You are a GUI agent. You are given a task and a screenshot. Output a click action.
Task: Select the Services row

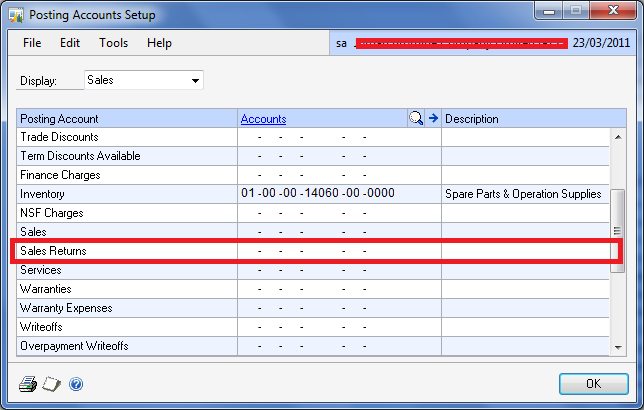coord(313,270)
